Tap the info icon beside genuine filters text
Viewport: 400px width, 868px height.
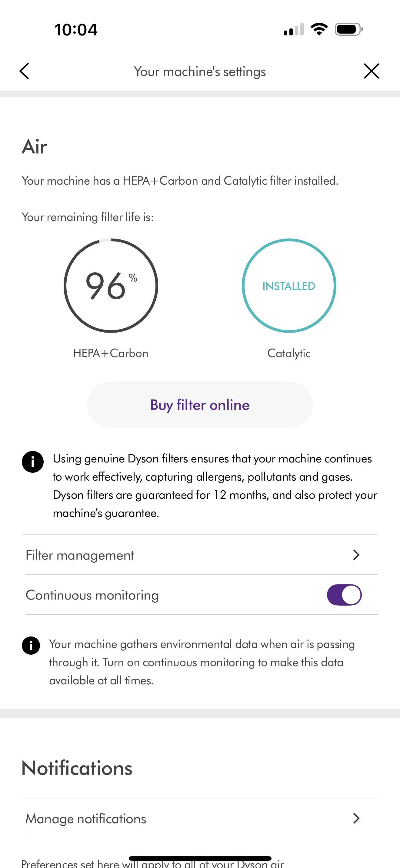tap(33, 462)
